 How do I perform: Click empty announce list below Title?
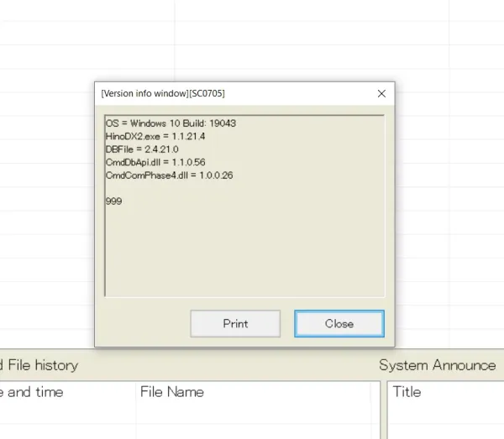point(445,421)
